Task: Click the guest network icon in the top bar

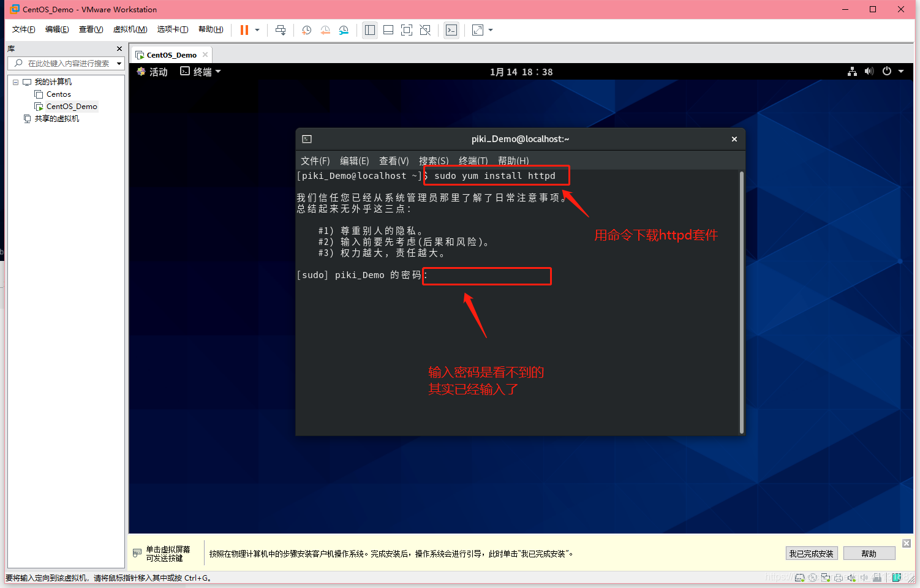Action: 852,72
